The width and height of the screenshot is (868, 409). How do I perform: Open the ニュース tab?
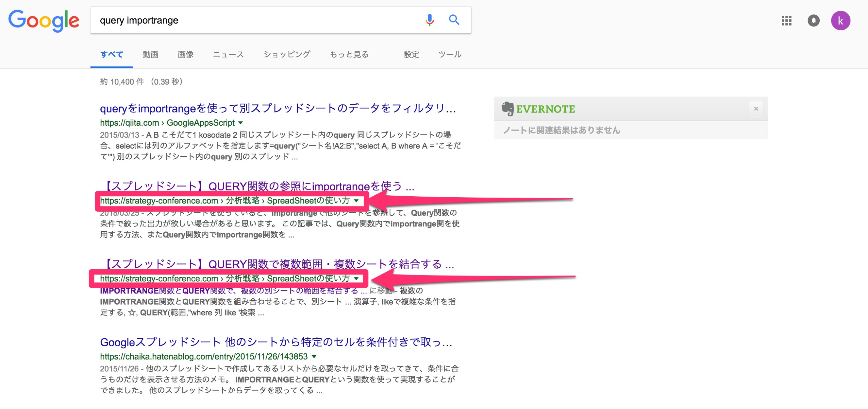tap(228, 54)
